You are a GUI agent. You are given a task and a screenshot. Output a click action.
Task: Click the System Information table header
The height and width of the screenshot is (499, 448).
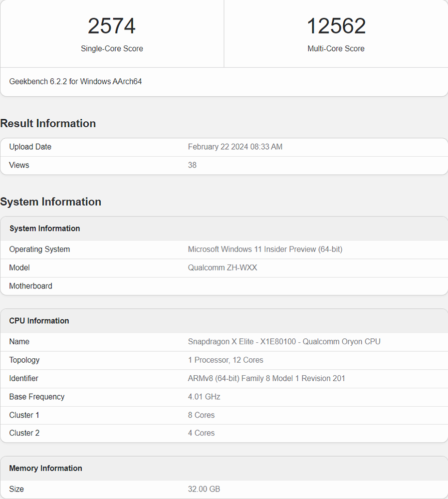click(224, 229)
